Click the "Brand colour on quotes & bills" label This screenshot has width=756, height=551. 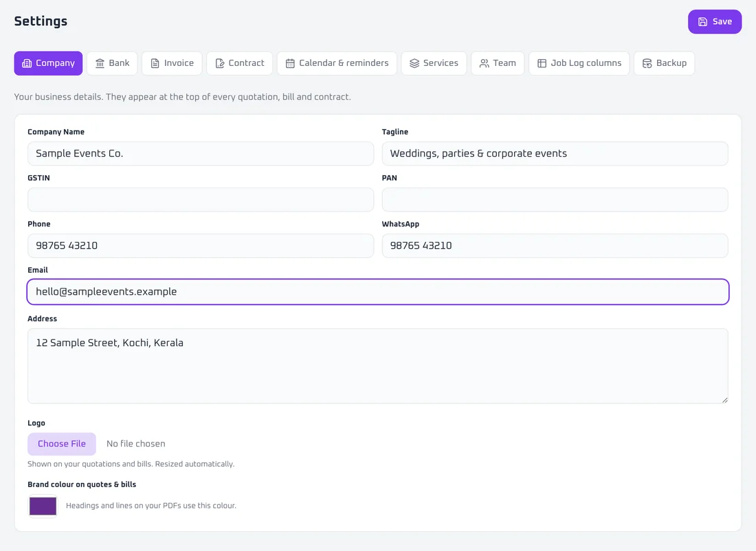[x=82, y=484]
